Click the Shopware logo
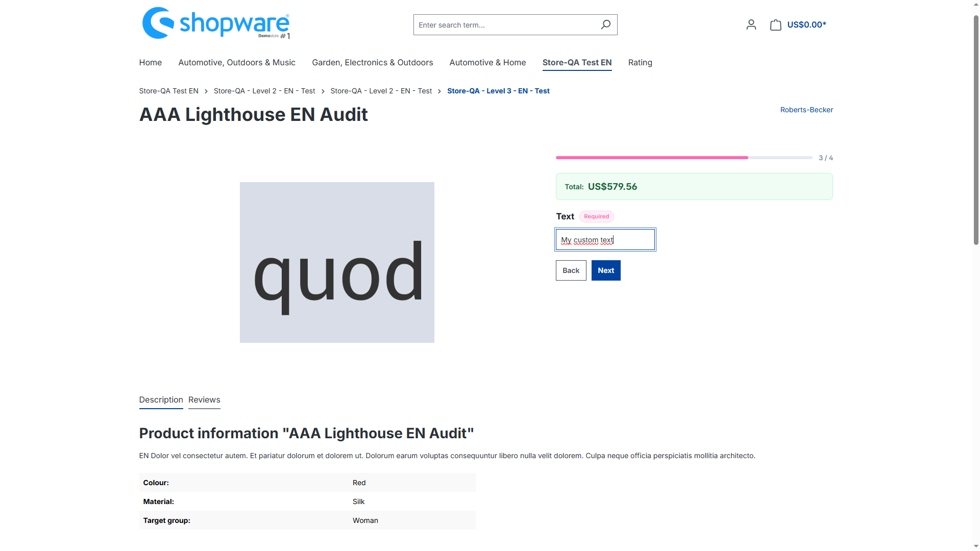 coord(216,23)
